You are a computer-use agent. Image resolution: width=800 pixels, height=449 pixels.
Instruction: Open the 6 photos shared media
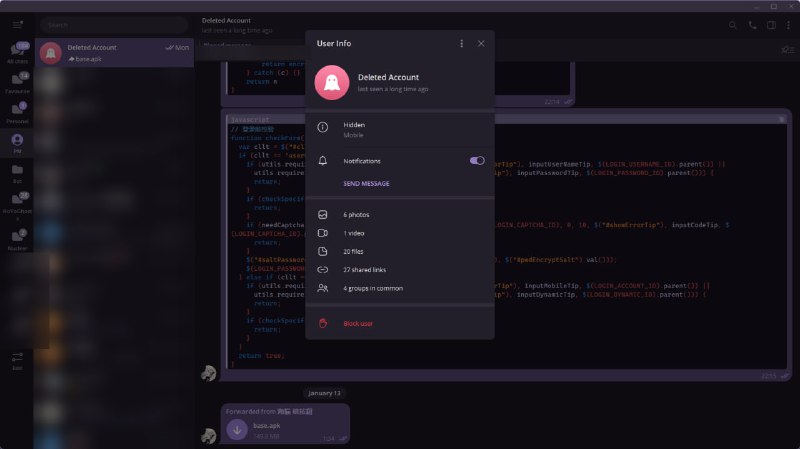357,215
